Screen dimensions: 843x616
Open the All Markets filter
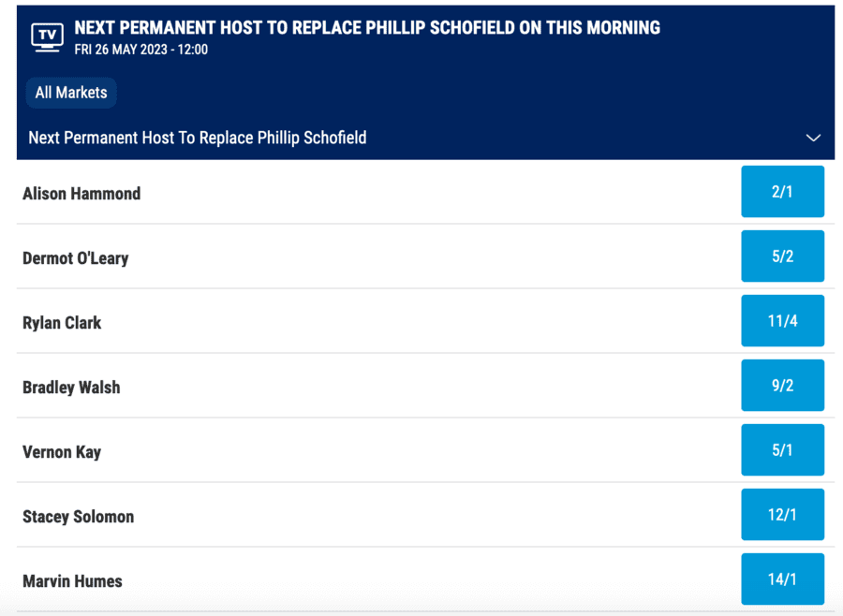(x=70, y=92)
